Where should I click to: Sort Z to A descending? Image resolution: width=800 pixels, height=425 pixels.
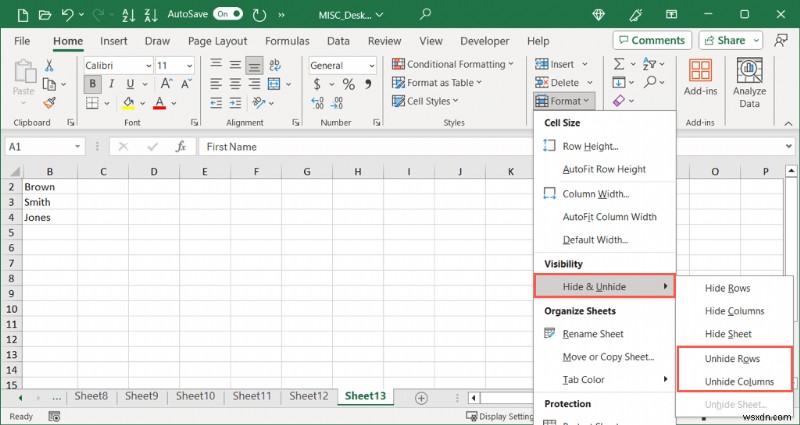point(151,15)
